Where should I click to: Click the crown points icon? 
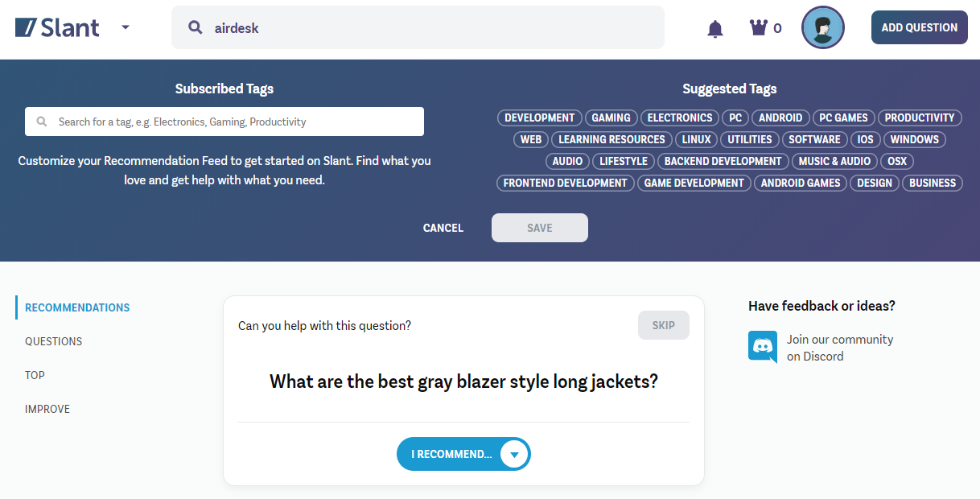pos(759,28)
